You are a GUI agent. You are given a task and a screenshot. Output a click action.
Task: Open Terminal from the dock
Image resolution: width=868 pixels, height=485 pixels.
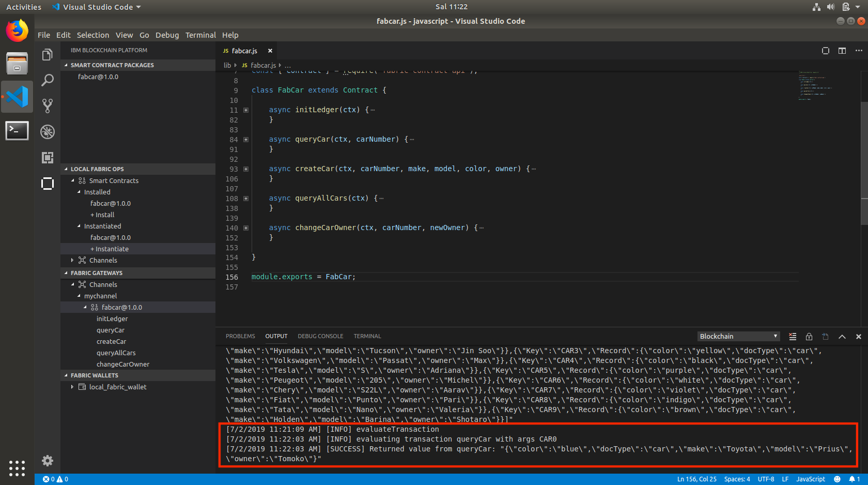tap(17, 130)
